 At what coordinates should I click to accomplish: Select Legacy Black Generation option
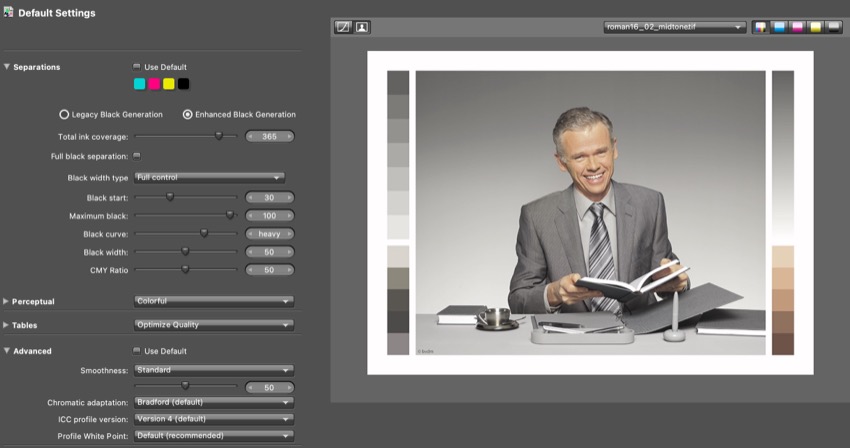[x=65, y=114]
